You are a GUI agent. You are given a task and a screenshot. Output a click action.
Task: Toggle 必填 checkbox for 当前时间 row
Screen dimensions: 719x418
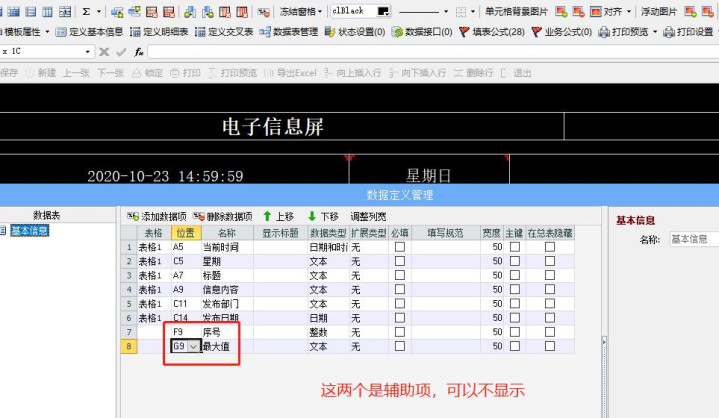point(400,247)
